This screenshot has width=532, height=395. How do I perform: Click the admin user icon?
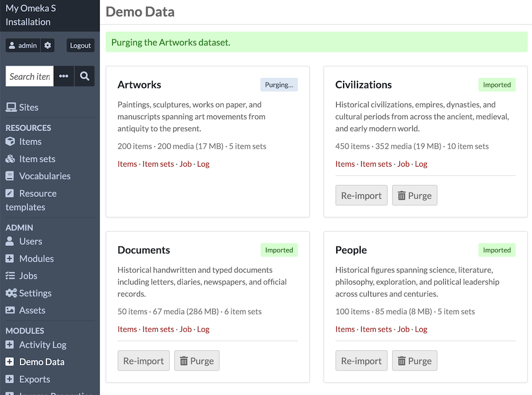pyautogui.click(x=12, y=45)
